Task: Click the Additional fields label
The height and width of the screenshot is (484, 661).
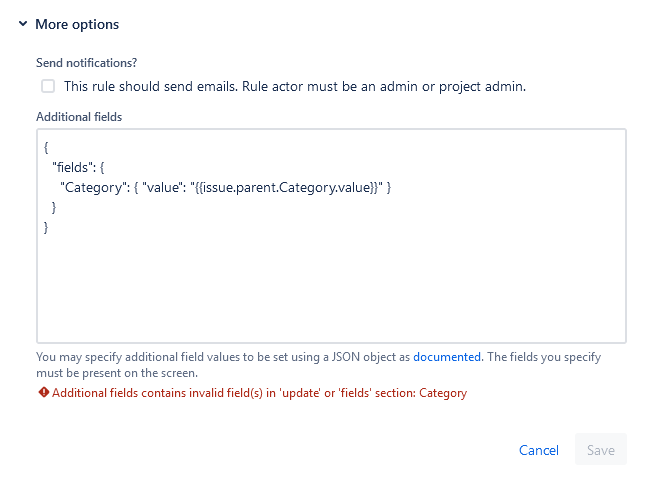Action: coord(79,117)
